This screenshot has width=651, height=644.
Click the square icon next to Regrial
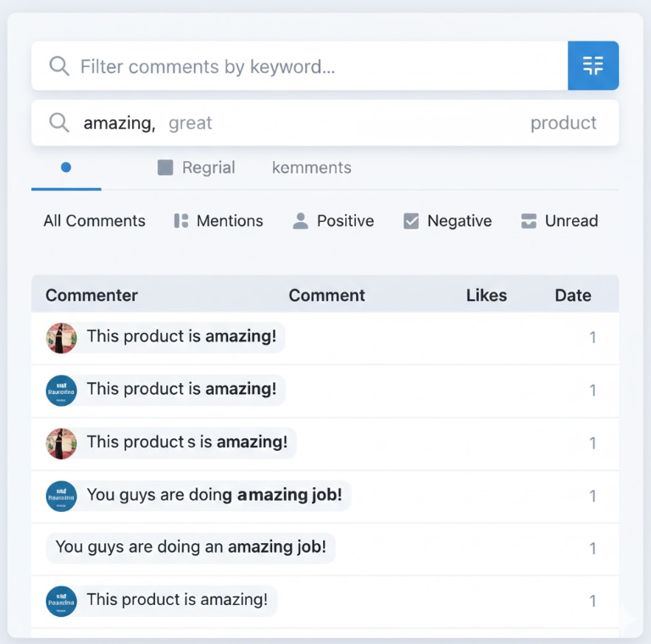[165, 168]
